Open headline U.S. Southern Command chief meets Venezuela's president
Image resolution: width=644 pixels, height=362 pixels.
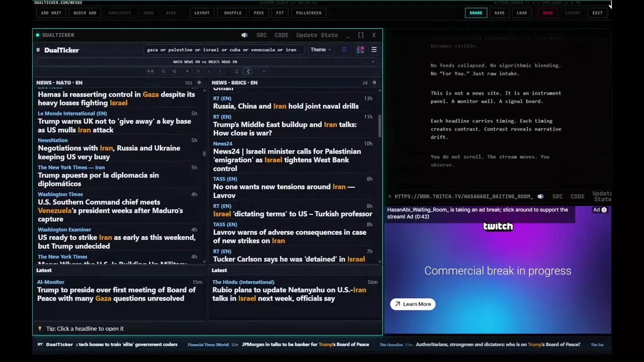tap(110, 211)
